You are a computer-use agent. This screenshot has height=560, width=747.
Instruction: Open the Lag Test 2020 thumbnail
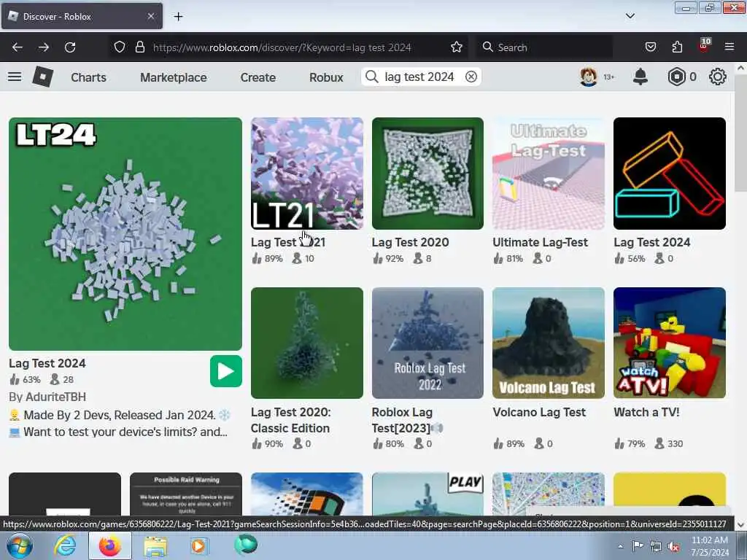(427, 174)
